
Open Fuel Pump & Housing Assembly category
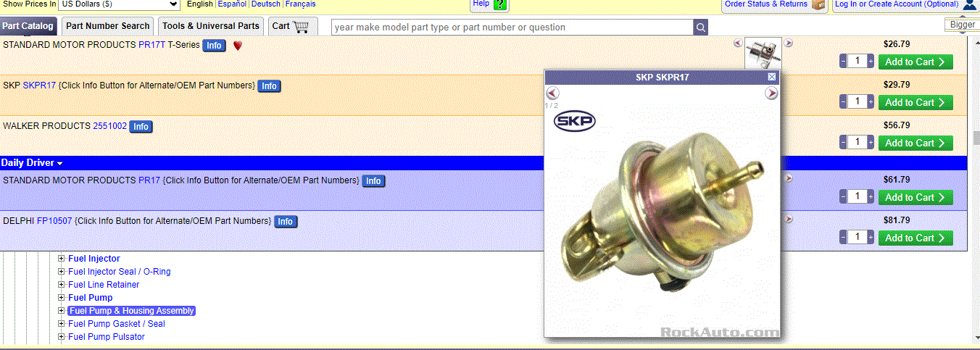pyautogui.click(x=131, y=311)
